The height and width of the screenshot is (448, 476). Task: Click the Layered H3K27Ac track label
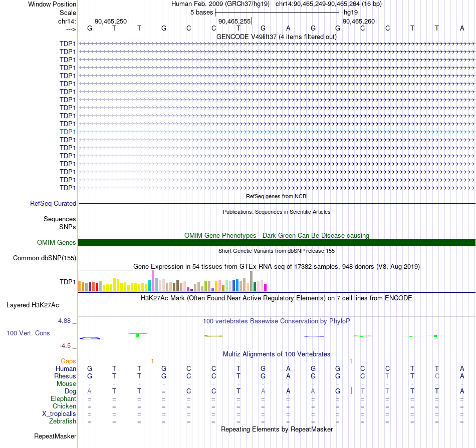pyautogui.click(x=33, y=305)
